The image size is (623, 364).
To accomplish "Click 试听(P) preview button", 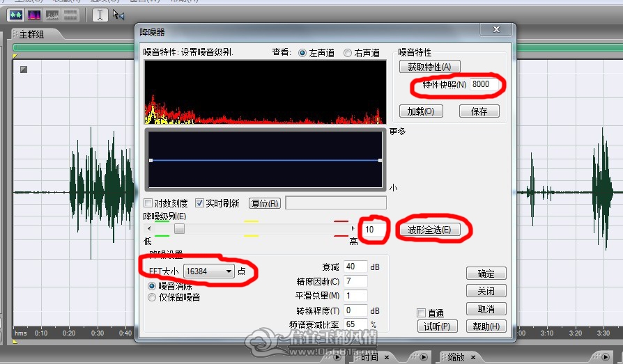I will [437, 326].
